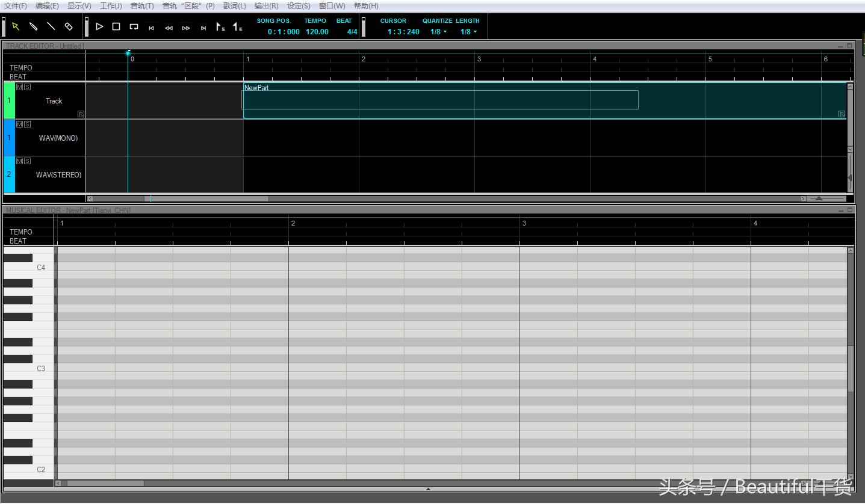Open the 文件(F) menu

(x=16, y=6)
